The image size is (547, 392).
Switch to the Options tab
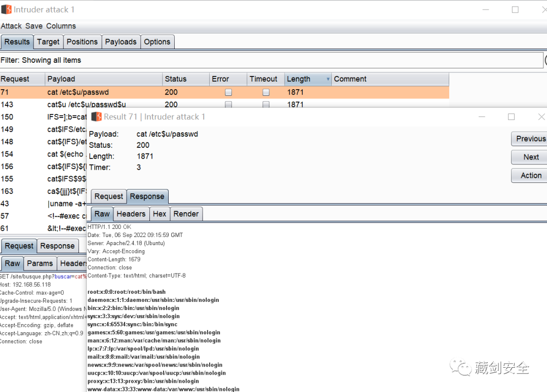[x=157, y=42]
